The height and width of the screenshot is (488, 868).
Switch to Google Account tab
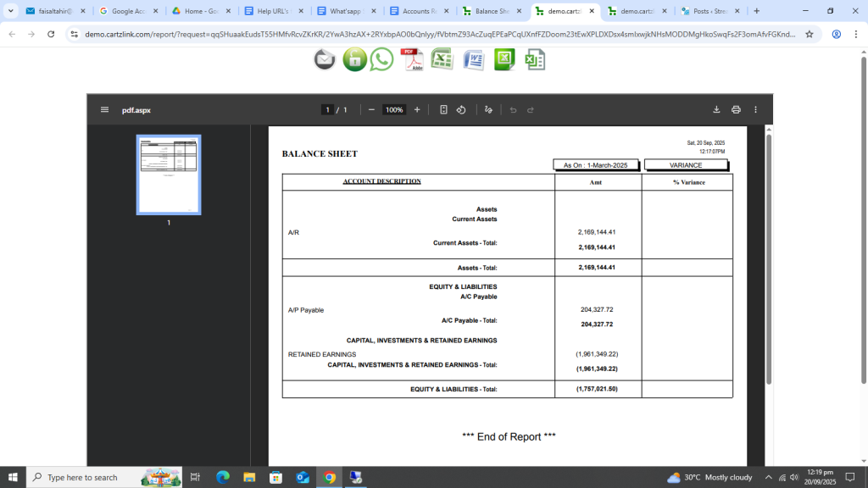(128, 11)
